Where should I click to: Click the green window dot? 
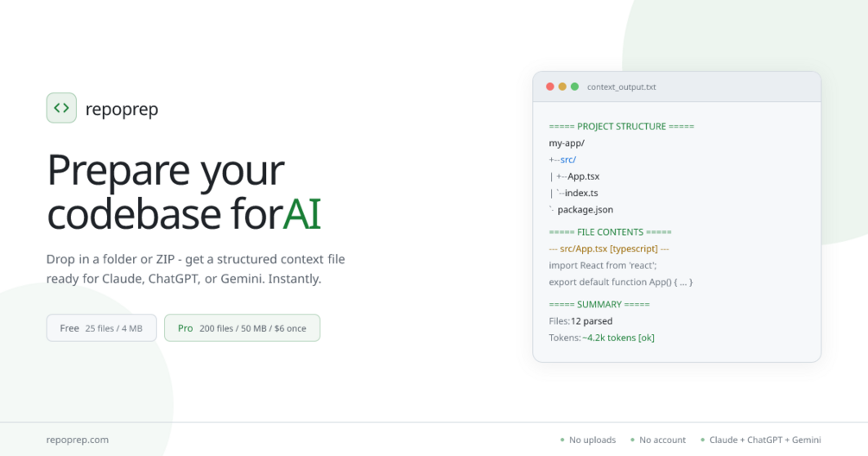[574, 87]
